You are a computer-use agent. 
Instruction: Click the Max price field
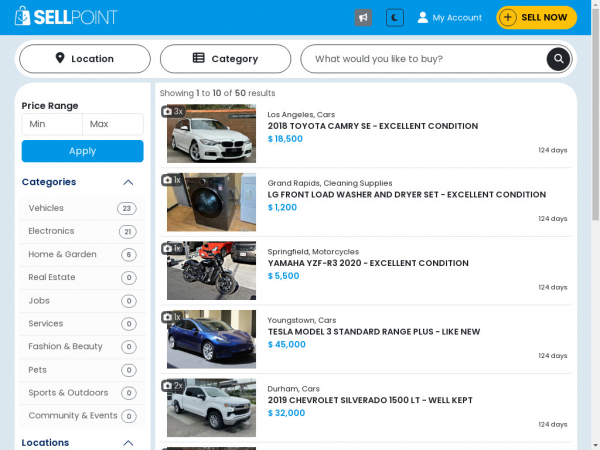[113, 124]
